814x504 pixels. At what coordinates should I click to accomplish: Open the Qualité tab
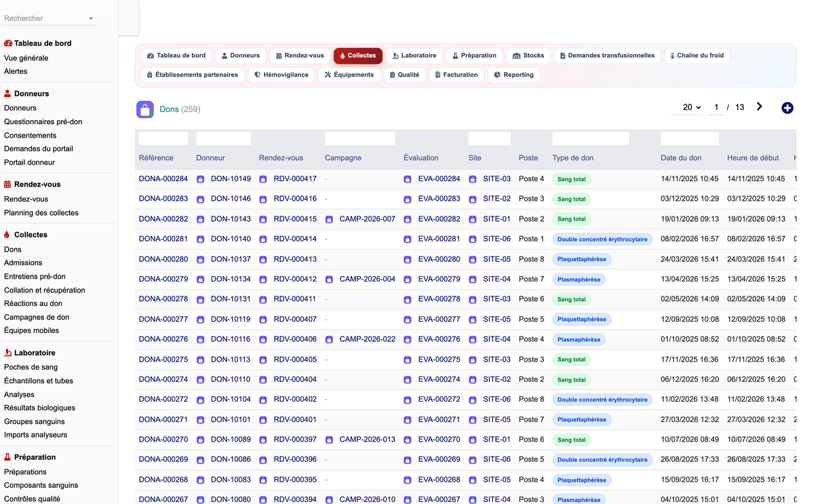click(x=404, y=75)
